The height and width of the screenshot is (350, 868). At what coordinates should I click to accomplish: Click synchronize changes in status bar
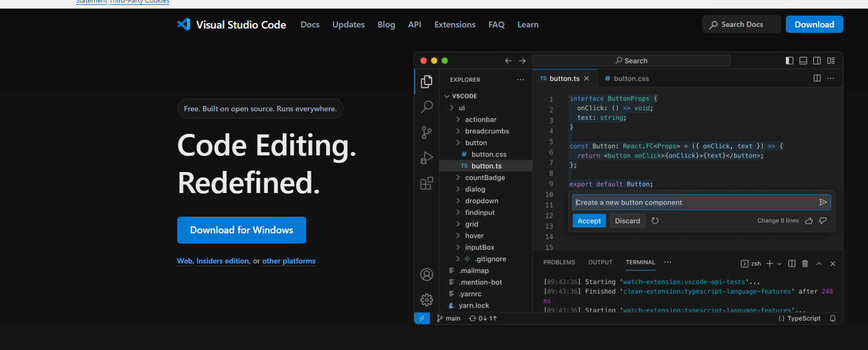pyautogui.click(x=483, y=318)
